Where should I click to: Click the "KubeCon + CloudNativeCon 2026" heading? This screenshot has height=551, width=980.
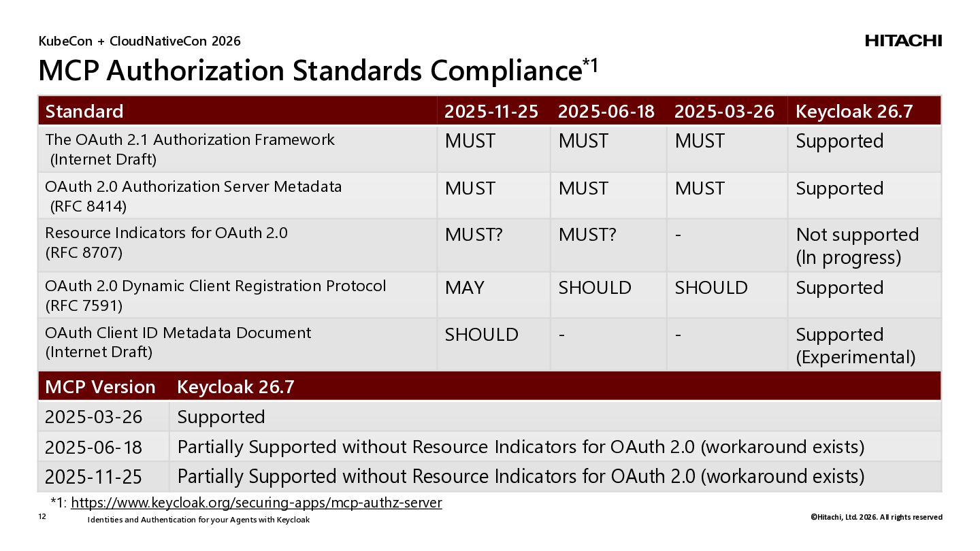[x=140, y=41]
